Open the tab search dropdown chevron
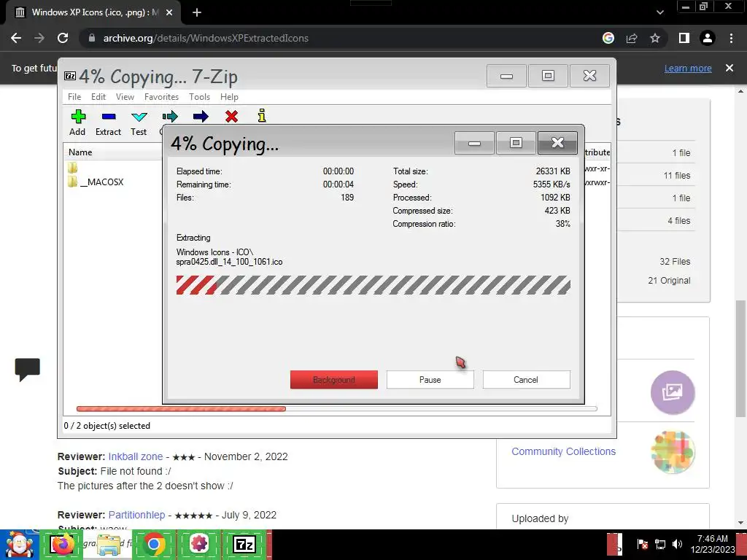 coord(659,12)
